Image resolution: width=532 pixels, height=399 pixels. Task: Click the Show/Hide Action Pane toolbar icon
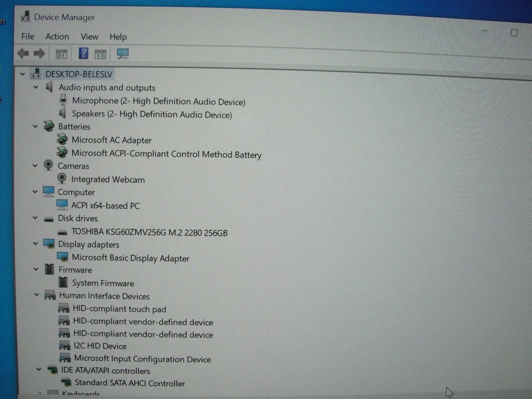(100, 54)
